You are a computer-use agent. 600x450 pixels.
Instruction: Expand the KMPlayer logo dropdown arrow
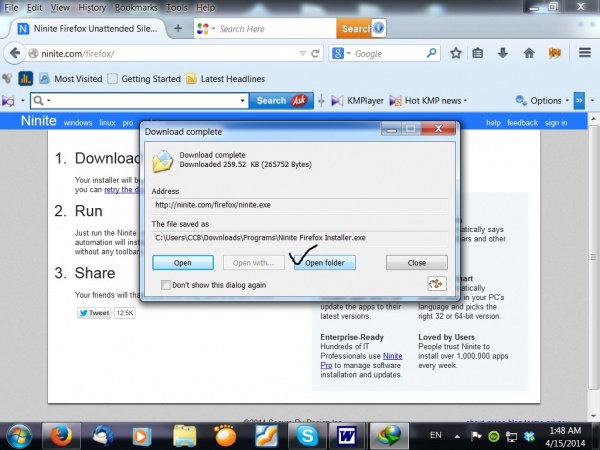tap(23, 101)
